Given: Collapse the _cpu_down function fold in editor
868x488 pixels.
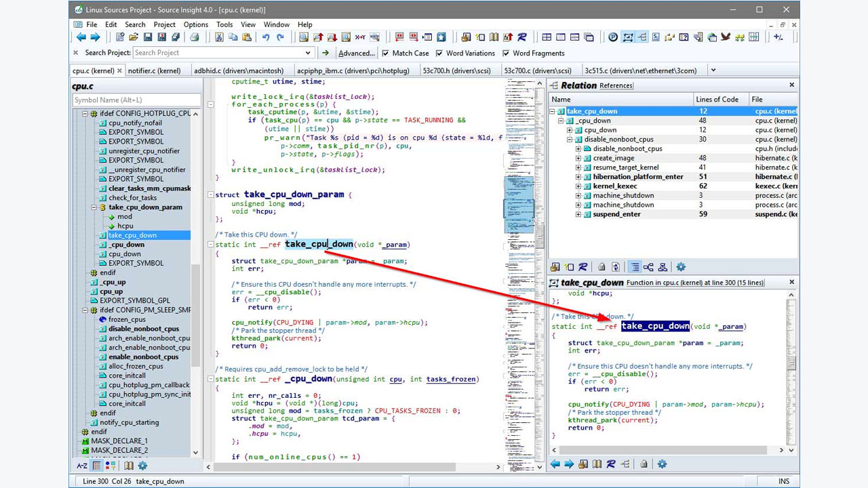Looking at the screenshot, I should click(x=211, y=380).
